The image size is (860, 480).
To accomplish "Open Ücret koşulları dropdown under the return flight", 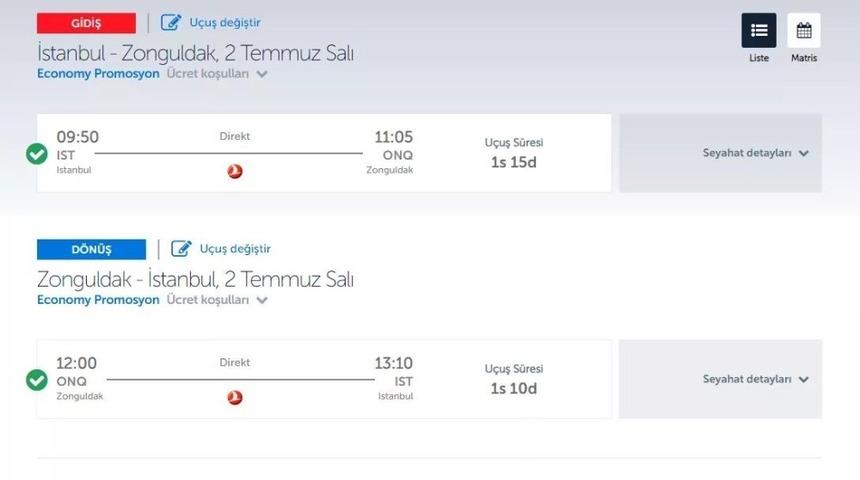I will pyautogui.click(x=216, y=299).
